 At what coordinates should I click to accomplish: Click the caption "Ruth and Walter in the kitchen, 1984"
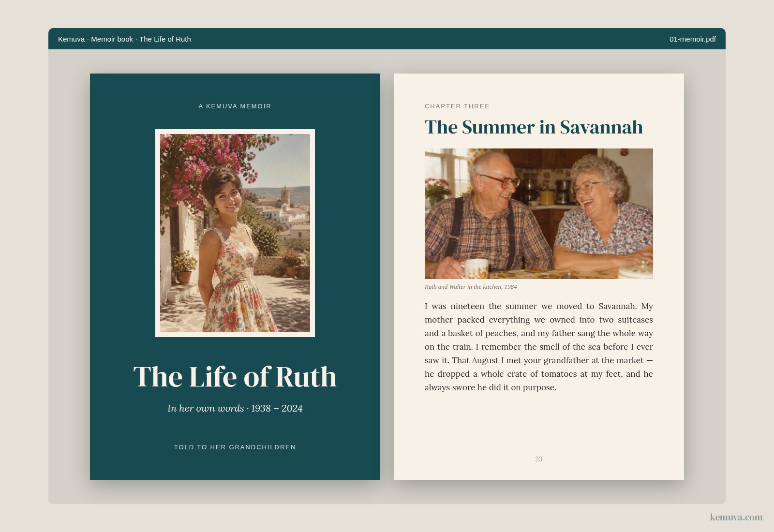[x=471, y=287]
